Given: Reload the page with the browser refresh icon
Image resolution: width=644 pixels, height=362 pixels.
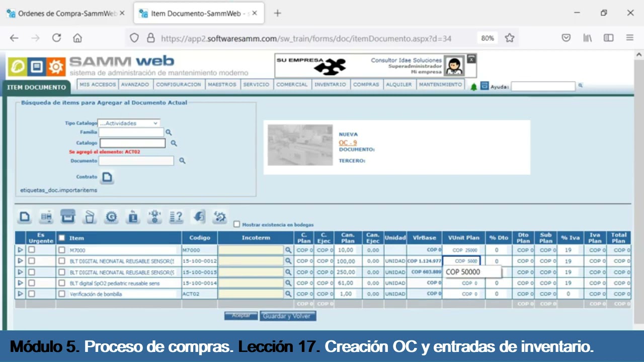Looking at the screenshot, I should click(56, 38).
